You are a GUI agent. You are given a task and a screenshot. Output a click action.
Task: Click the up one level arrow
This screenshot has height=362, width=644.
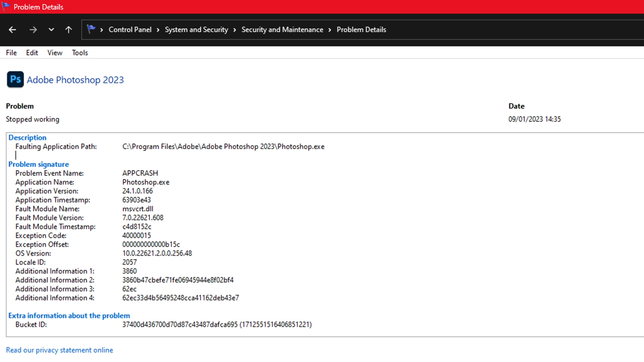coord(68,30)
